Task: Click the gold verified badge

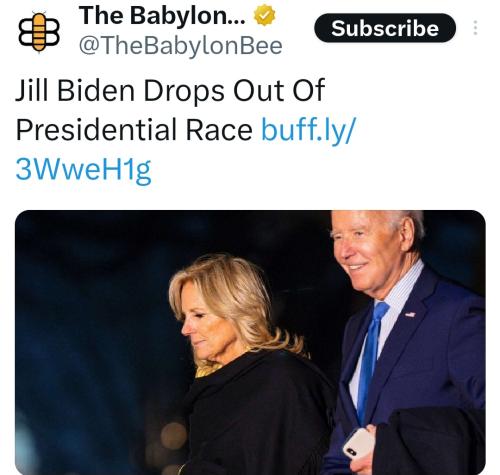Action: [265, 15]
